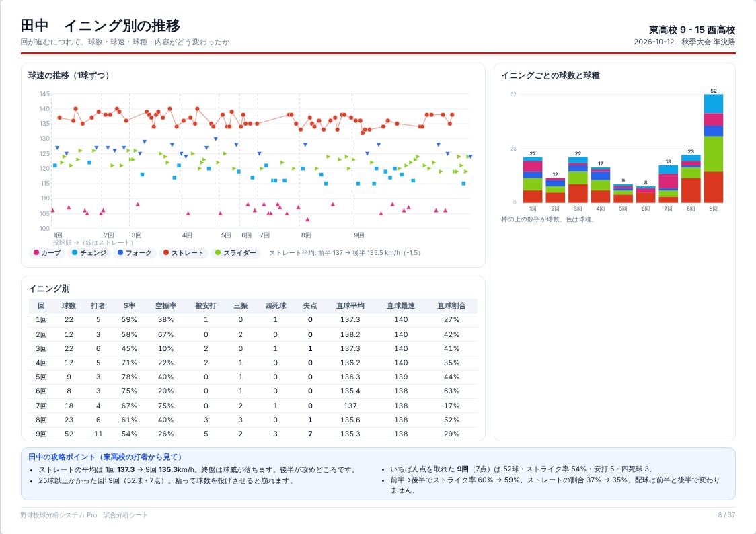The width and height of the screenshot is (756, 534).
Task: Toggle the スライダー legend chip
Action: pyautogui.click(x=235, y=253)
